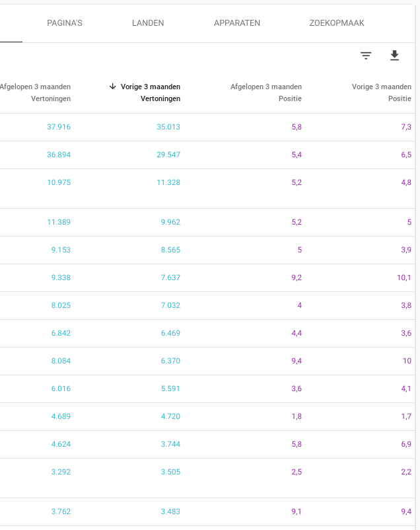The image size is (420, 530).
Task: Open the LANDEN tab
Action: [x=148, y=23]
